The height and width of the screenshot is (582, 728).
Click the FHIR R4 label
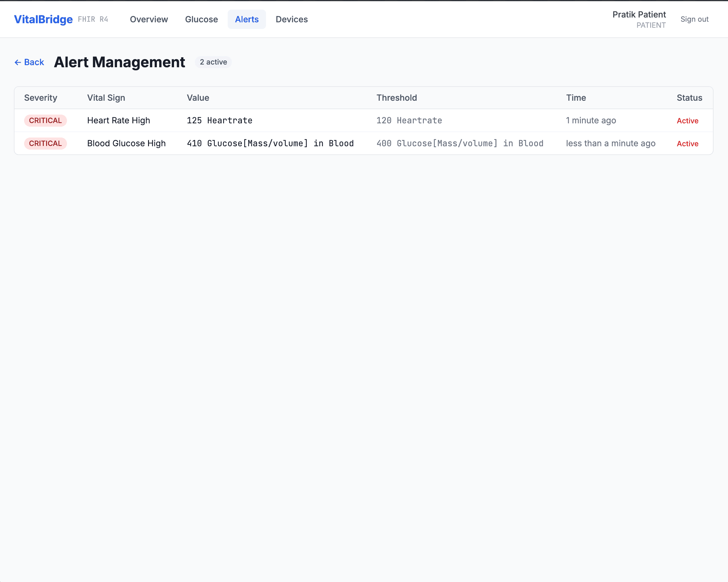point(93,19)
